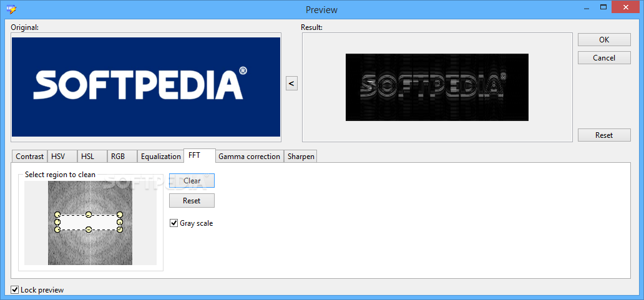Click Reset below the Clear button
Image resolution: width=644 pixels, height=300 pixels.
tap(192, 201)
